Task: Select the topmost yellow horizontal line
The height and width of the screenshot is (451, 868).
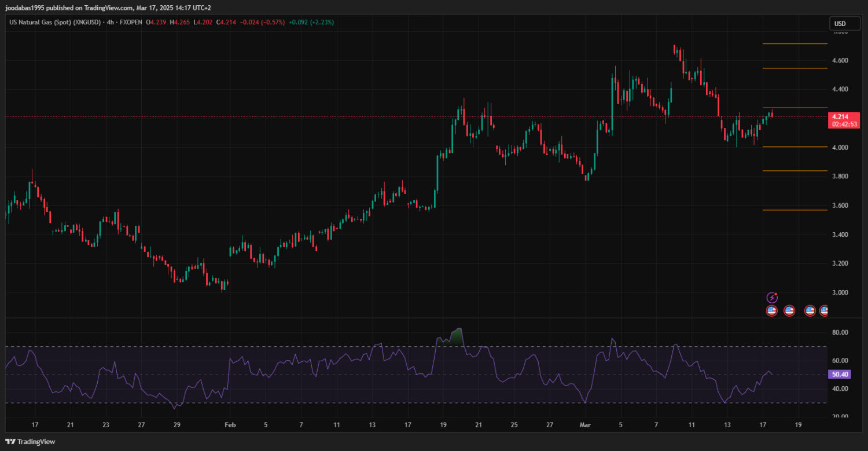Action: click(795, 44)
